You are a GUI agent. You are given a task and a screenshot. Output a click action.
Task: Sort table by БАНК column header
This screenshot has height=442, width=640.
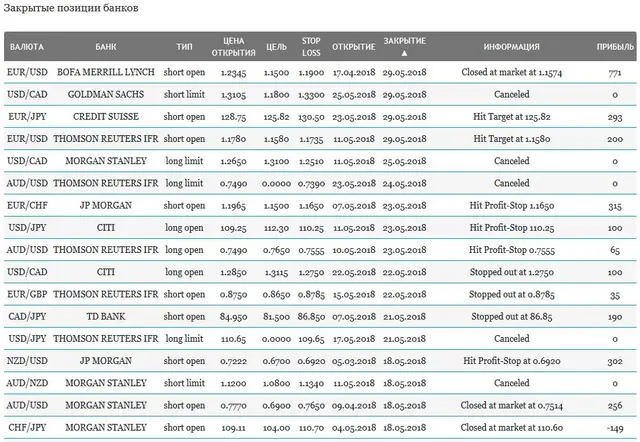[106, 47]
